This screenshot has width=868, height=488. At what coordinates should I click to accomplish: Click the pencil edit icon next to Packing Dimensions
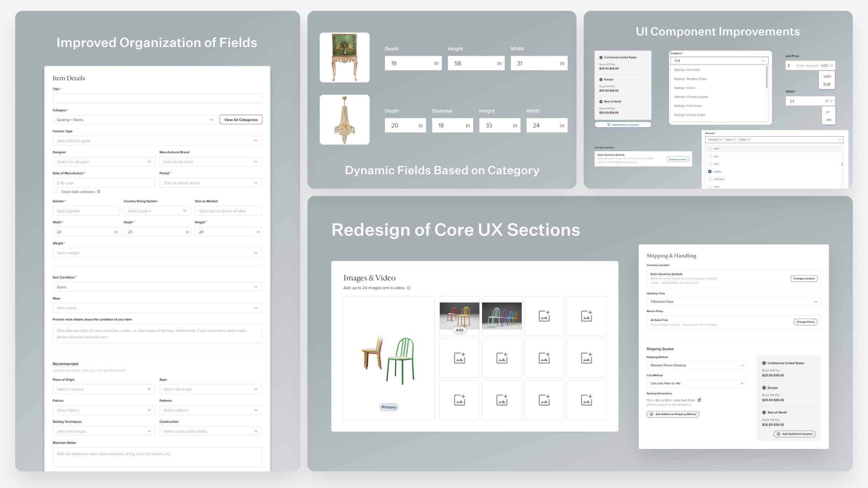(700, 400)
